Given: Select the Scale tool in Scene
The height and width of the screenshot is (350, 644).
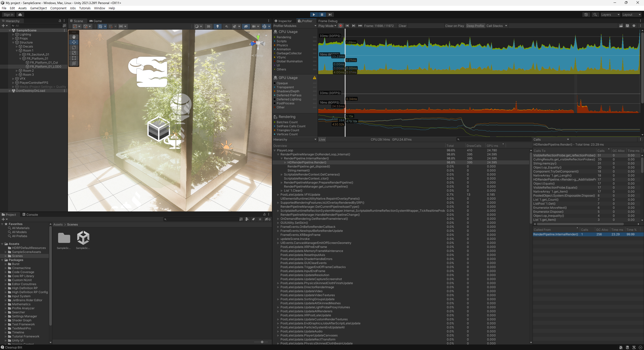Looking at the screenshot, I should coord(74,53).
